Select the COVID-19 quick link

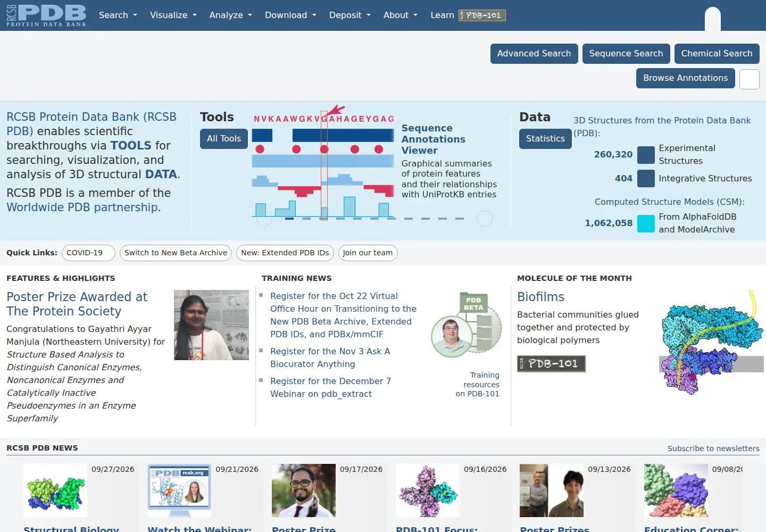88,253
